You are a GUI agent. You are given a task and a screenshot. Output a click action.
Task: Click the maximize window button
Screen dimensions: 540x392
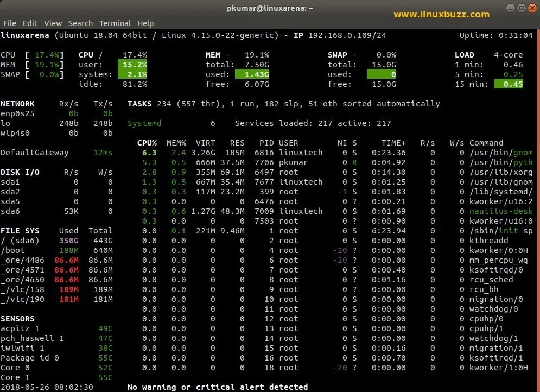(x=522, y=8)
